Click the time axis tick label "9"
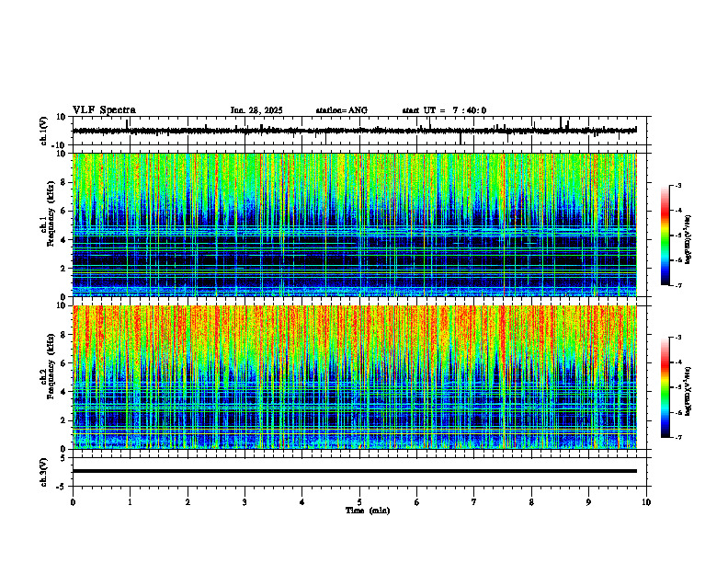 coord(589,502)
